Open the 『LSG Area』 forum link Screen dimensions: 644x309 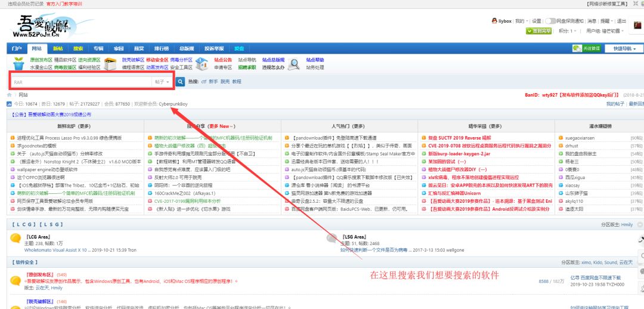click(x=354, y=237)
